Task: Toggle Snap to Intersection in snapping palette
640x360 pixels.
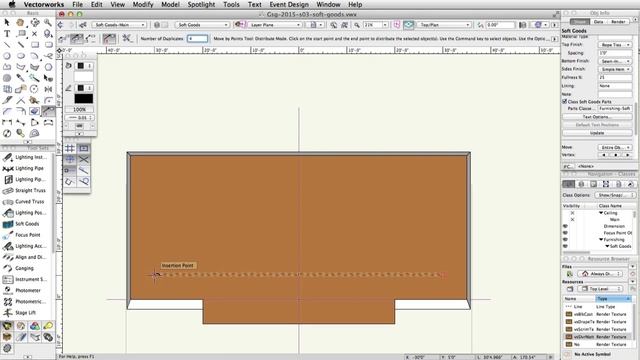Action: pyautogui.click(x=84, y=159)
